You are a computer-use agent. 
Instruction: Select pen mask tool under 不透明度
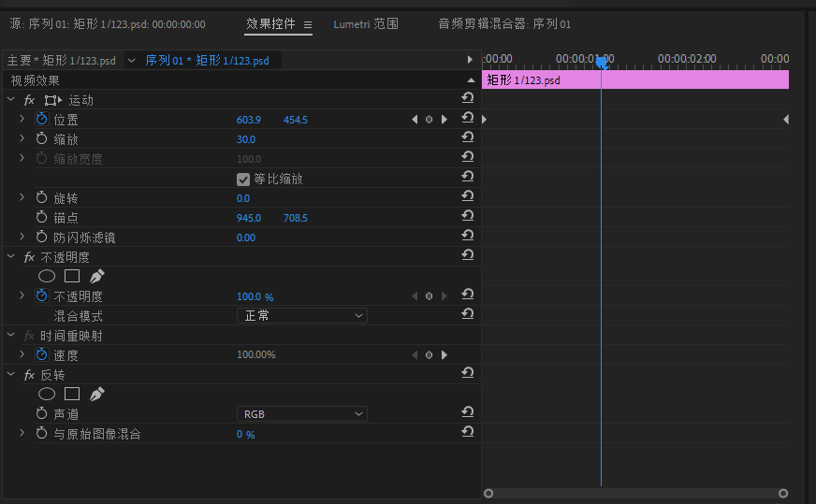96,276
